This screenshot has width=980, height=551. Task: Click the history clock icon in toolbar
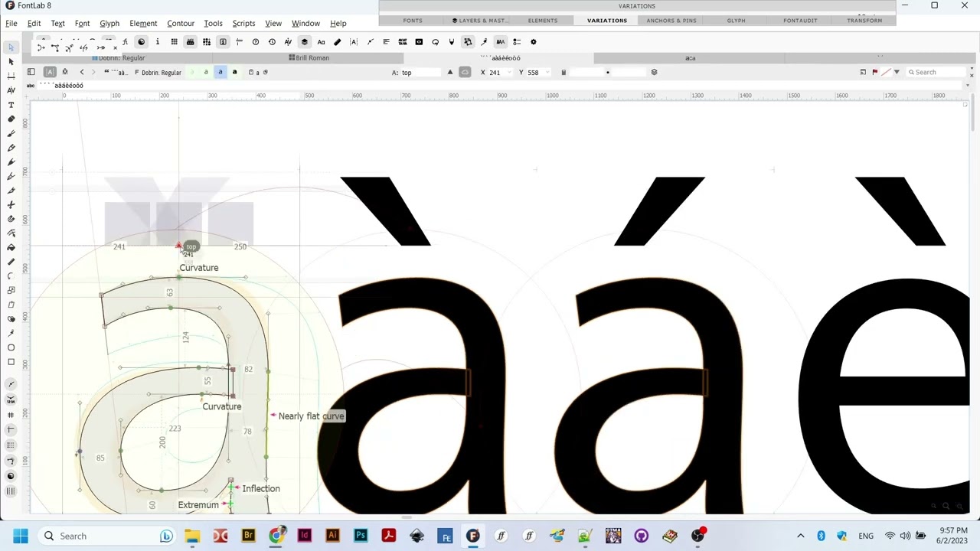click(272, 42)
